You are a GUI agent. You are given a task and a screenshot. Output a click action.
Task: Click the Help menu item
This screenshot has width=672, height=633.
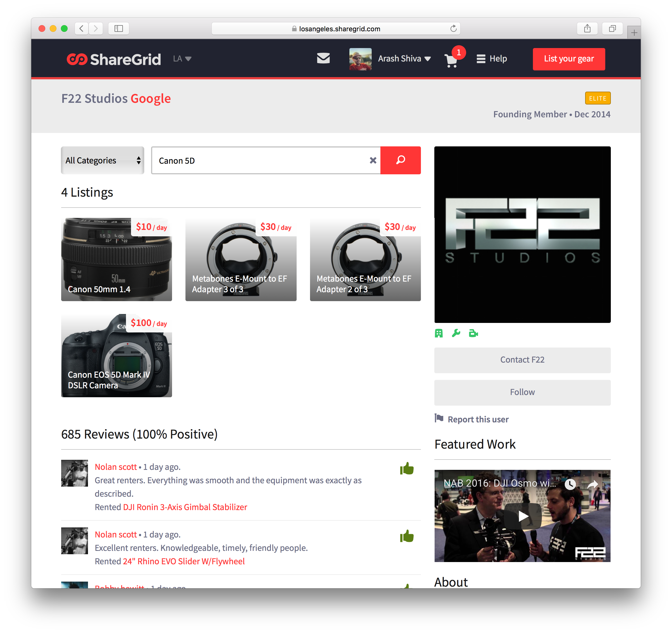498,59
